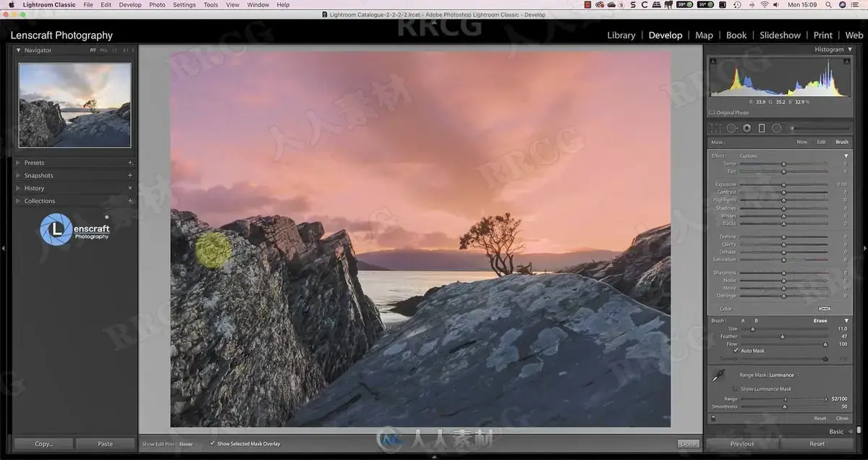868x460 pixels.
Task: Open the Photo menu
Action: tap(157, 4)
